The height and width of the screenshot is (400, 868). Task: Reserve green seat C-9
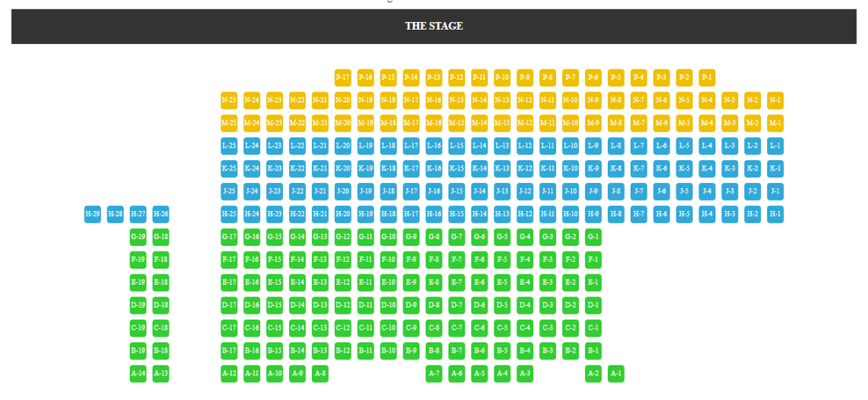click(x=411, y=327)
